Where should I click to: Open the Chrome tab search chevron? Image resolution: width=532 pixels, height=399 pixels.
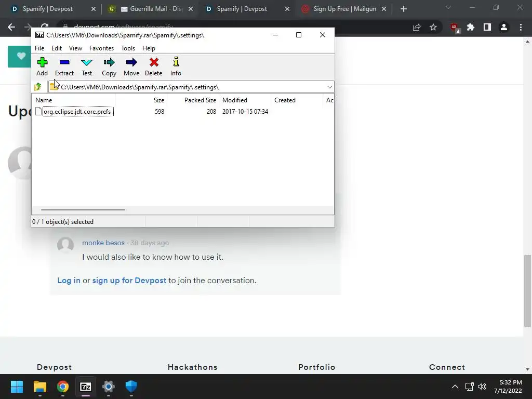448,7
